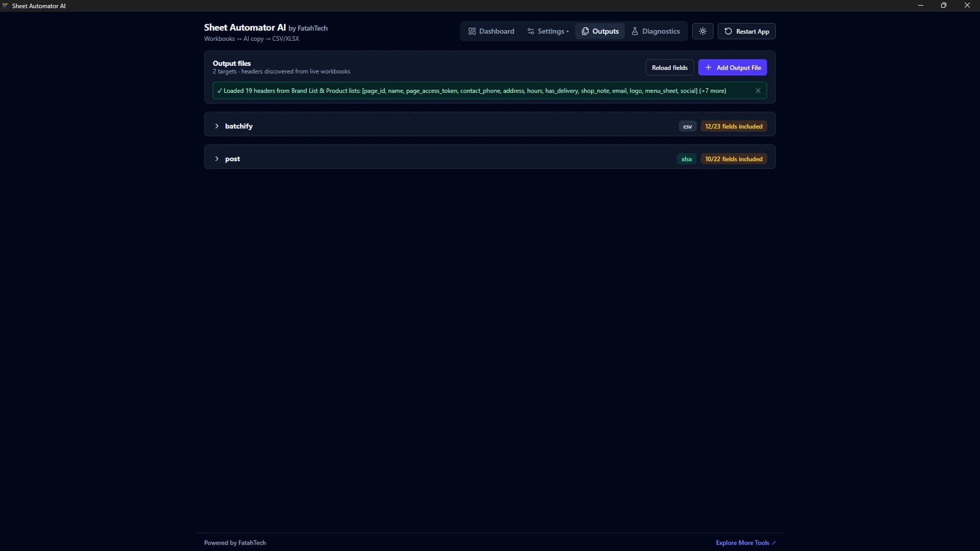Click the csv badge on batchify
The height and width of the screenshot is (551, 980).
tap(688, 127)
